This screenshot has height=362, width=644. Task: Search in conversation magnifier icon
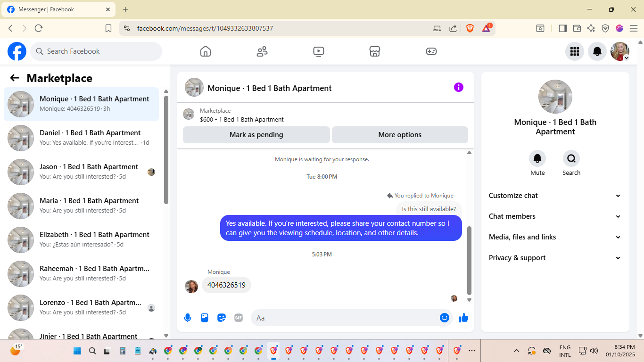click(x=571, y=158)
